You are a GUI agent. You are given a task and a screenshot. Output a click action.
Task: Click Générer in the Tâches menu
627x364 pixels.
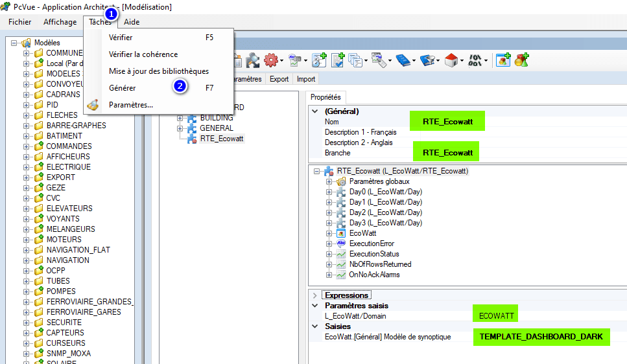pos(159,88)
